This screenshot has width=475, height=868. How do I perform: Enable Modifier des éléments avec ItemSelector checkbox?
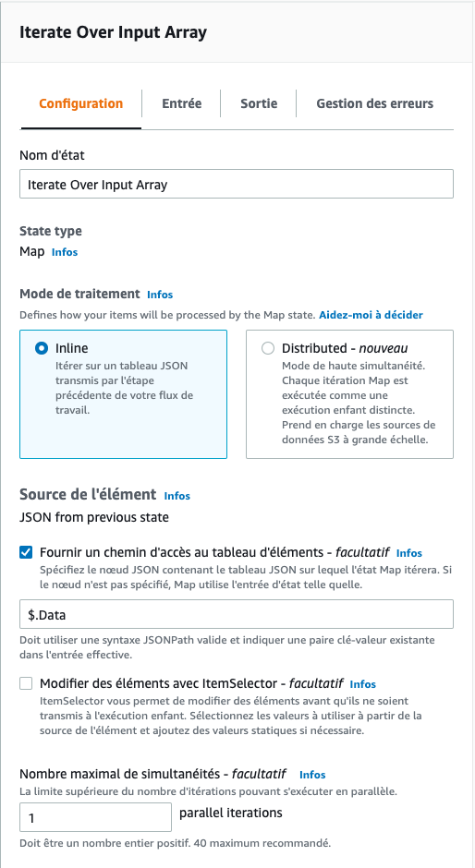pyautogui.click(x=26, y=683)
